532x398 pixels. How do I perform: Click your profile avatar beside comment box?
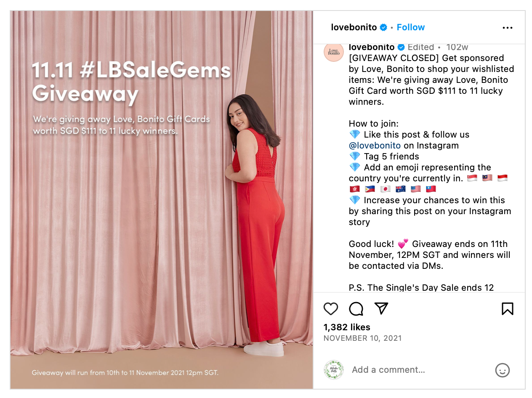pyautogui.click(x=334, y=370)
